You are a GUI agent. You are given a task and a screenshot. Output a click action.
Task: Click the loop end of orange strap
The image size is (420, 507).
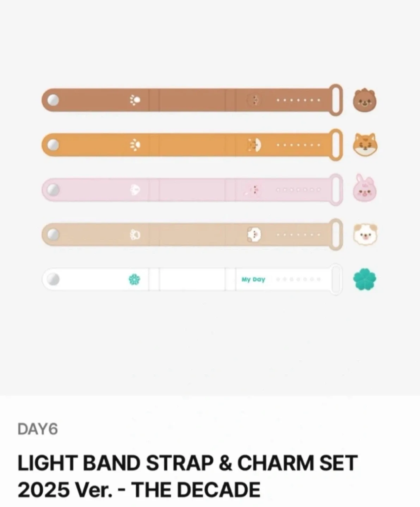[x=336, y=145]
